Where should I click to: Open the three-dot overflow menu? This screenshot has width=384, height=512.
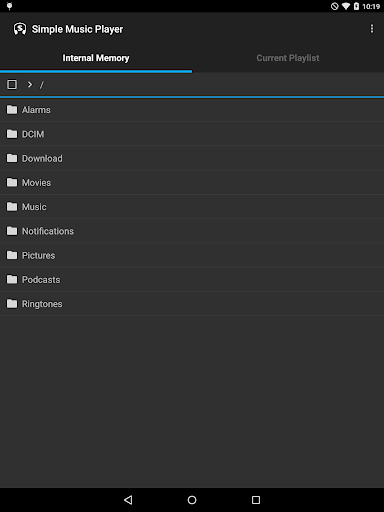click(372, 29)
